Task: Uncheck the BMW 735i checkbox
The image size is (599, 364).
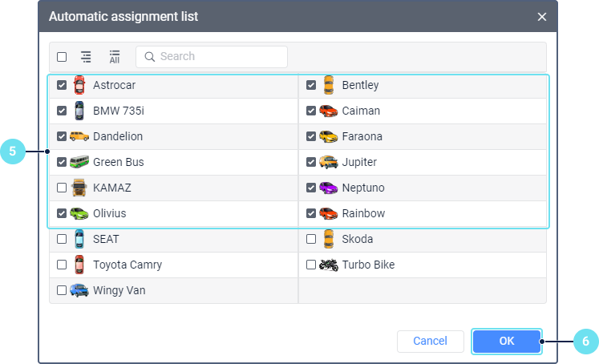Action: [62, 111]
